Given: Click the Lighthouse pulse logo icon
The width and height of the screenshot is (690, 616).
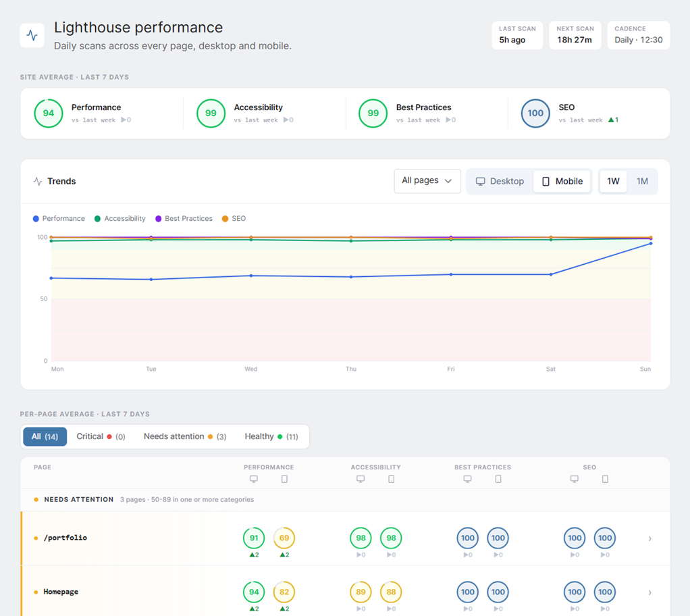Looking at the screenshot, I should 32,35.
